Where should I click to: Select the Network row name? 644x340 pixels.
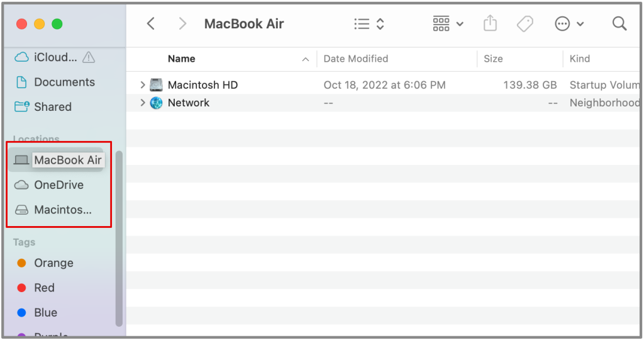[x=189, y=103]
